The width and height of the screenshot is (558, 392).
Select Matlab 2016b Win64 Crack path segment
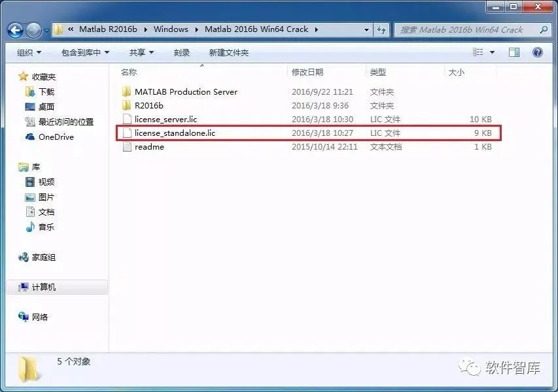256,29
